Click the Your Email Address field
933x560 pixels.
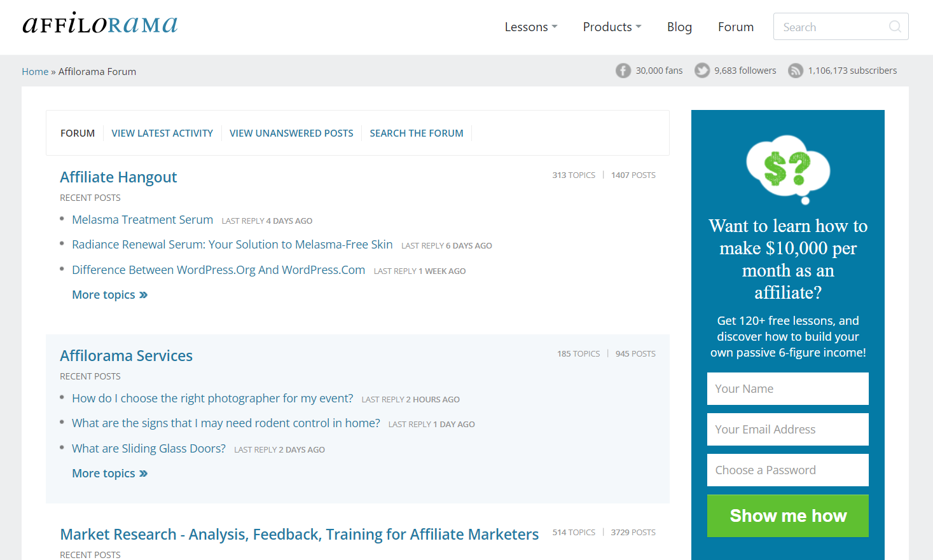788,429
